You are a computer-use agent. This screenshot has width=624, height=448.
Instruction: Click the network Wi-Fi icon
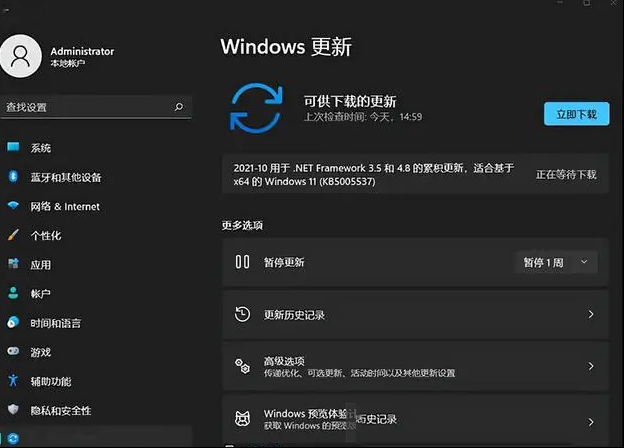coord(13,205)
